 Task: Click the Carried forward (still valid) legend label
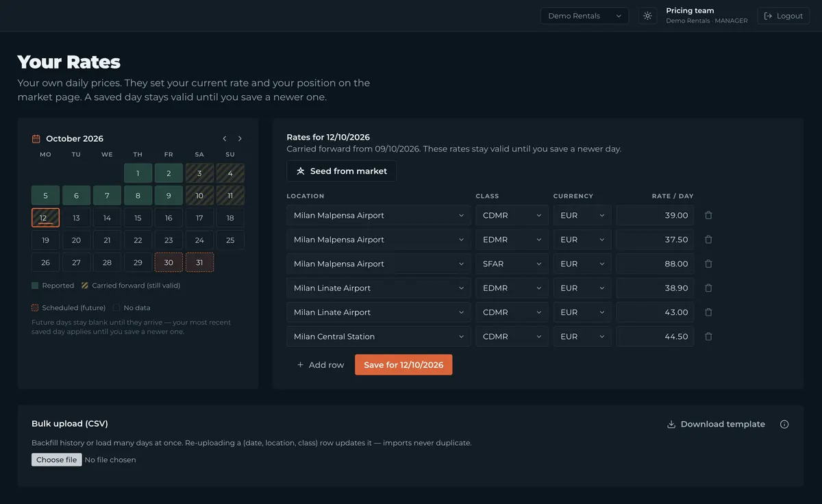(136, 286)
